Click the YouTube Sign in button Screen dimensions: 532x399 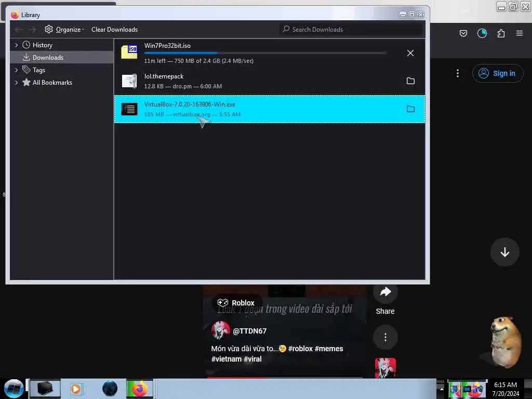click(x=497, y=73)
